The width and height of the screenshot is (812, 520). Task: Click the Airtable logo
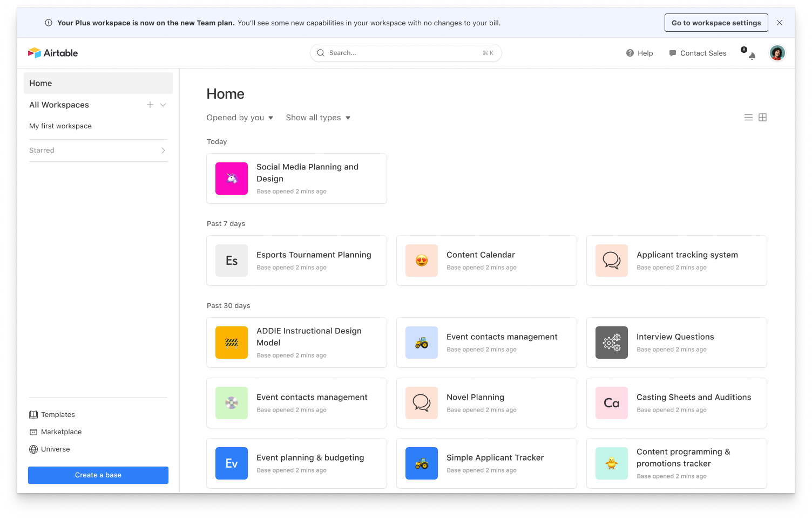(x=53, y=53)
